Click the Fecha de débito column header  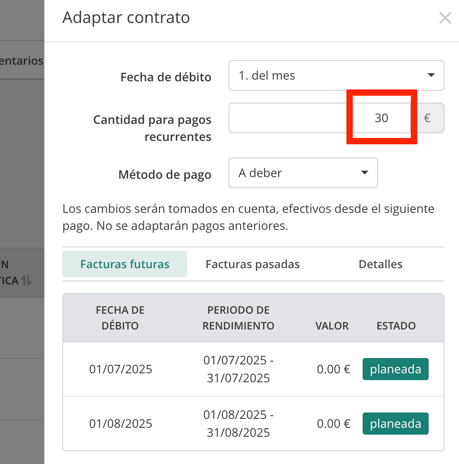120,318
